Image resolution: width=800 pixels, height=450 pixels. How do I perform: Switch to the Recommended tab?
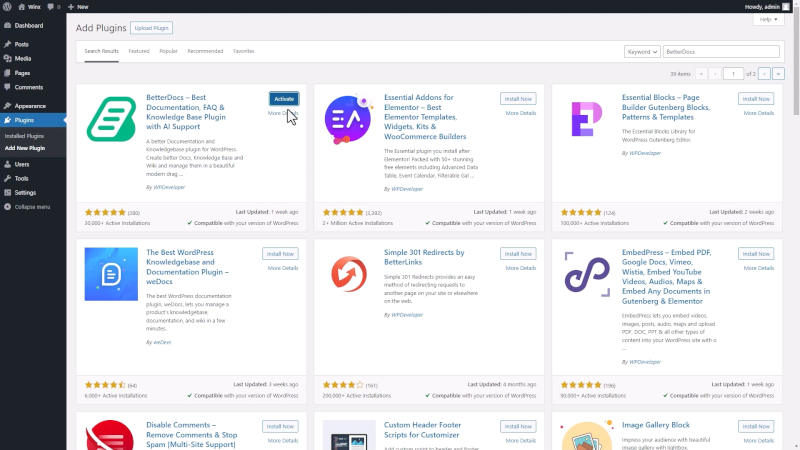click(205, 51)
